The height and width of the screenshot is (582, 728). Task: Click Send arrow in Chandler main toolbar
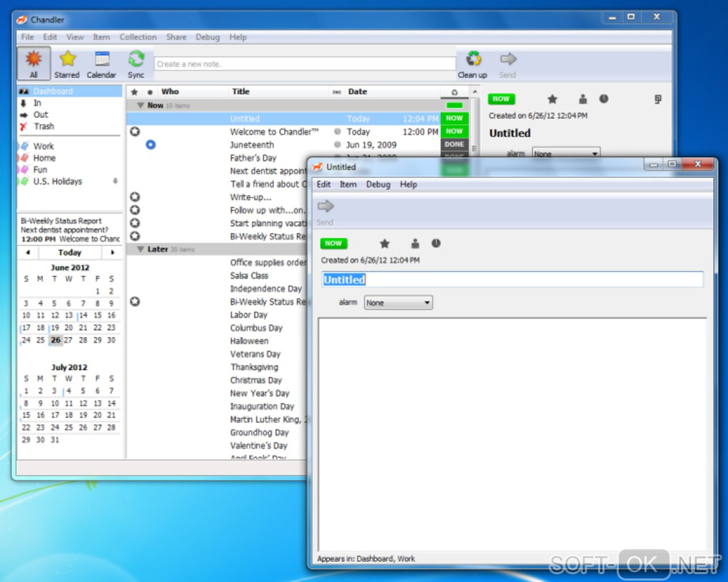pos(508,59)
